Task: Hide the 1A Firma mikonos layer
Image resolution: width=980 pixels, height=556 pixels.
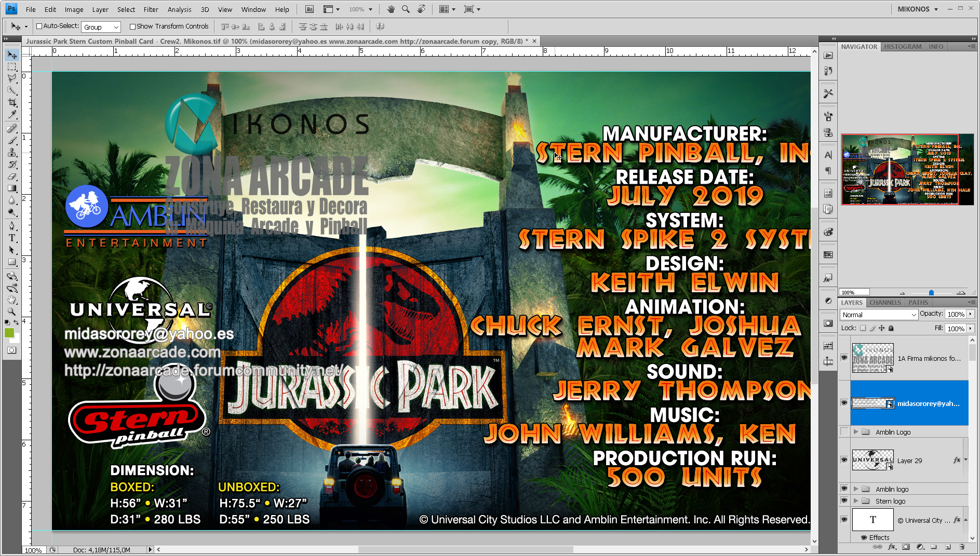Action: coord(844,358)
